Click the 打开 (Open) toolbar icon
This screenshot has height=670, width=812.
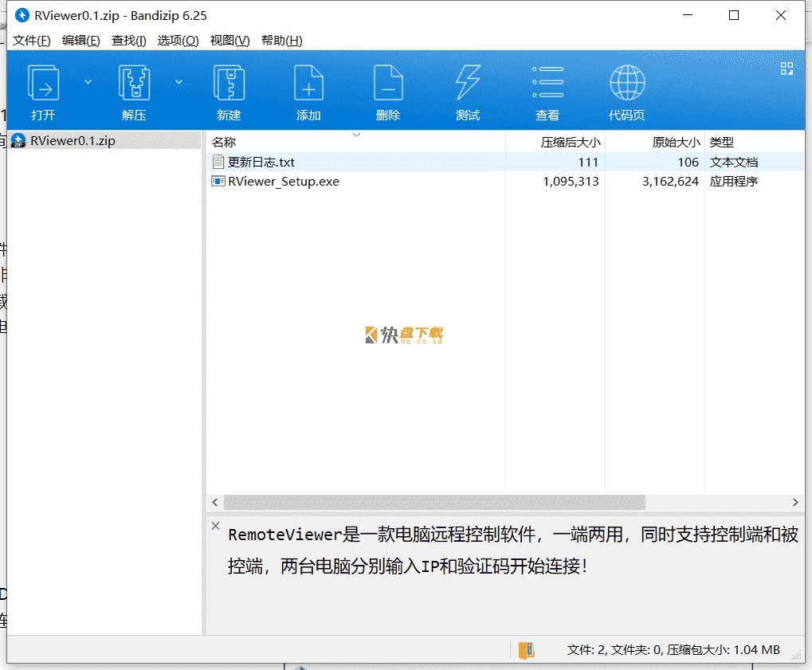(43, 83)
